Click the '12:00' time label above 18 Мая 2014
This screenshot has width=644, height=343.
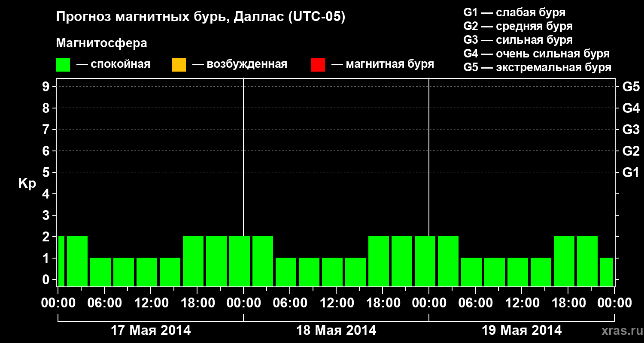click(x=336, y=303)
